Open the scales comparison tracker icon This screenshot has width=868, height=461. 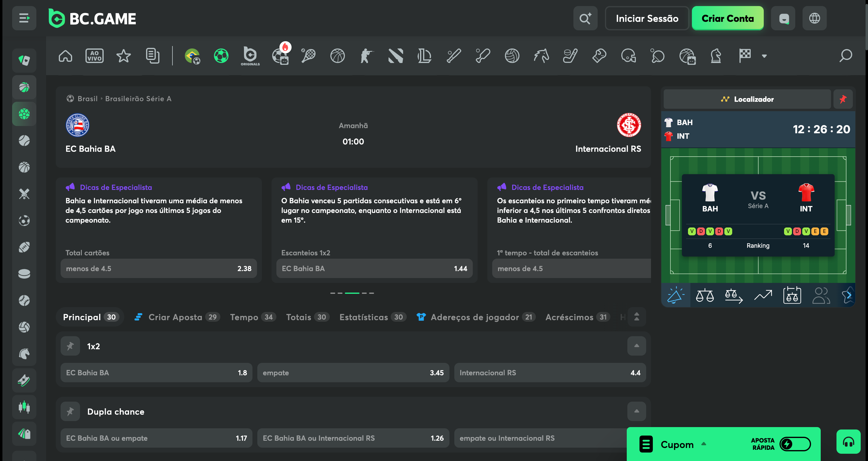tap(705, 295)
